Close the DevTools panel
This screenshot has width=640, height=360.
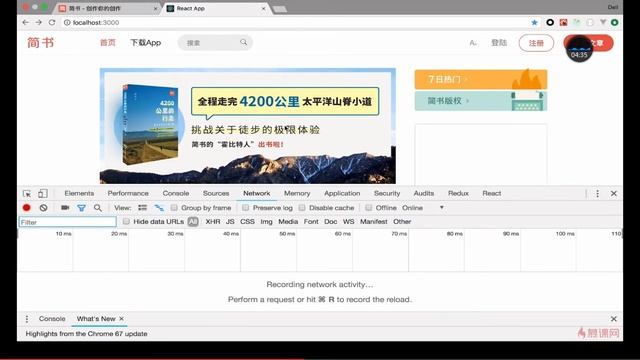(613, 193)
